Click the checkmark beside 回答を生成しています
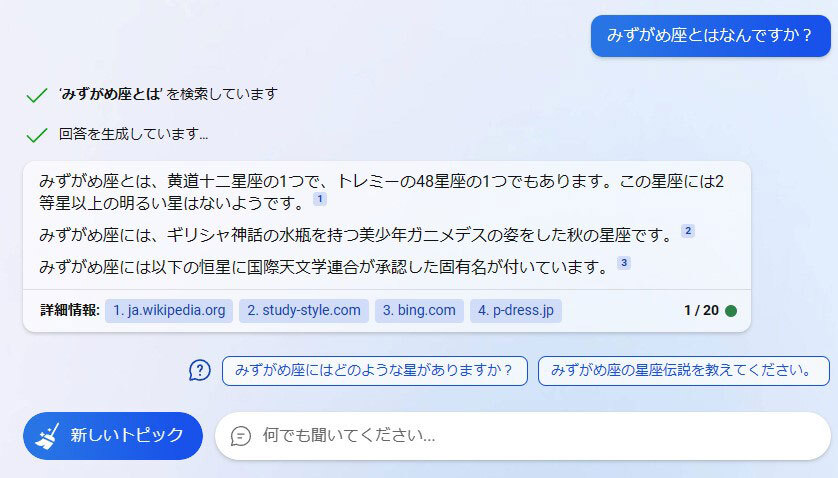The image size is (838, 478). [x=37, y=135]
